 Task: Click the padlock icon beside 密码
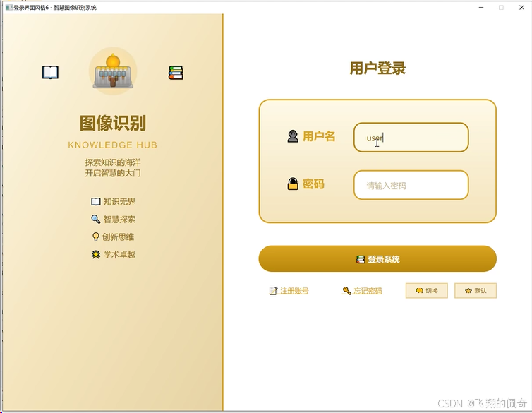[x=293, y=184]
